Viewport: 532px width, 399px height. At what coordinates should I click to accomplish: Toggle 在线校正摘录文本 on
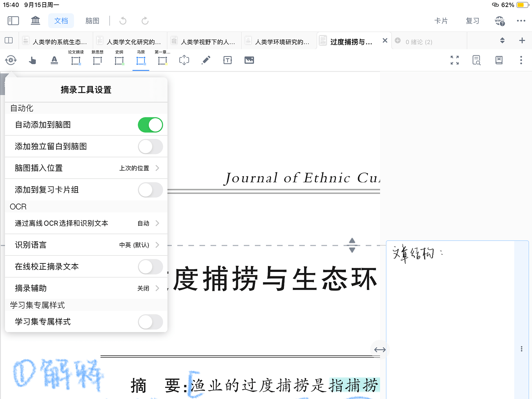[150, 267]
